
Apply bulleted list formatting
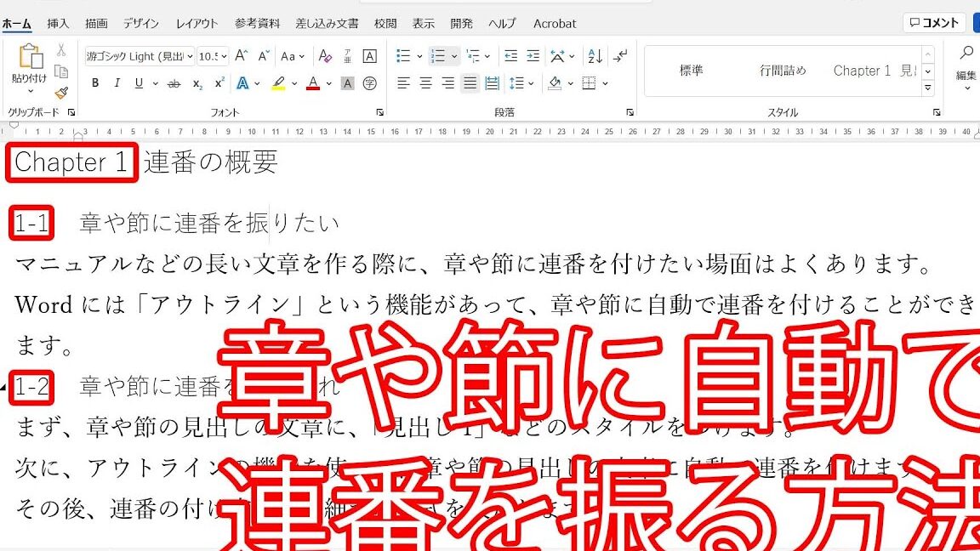pos(404,56)
